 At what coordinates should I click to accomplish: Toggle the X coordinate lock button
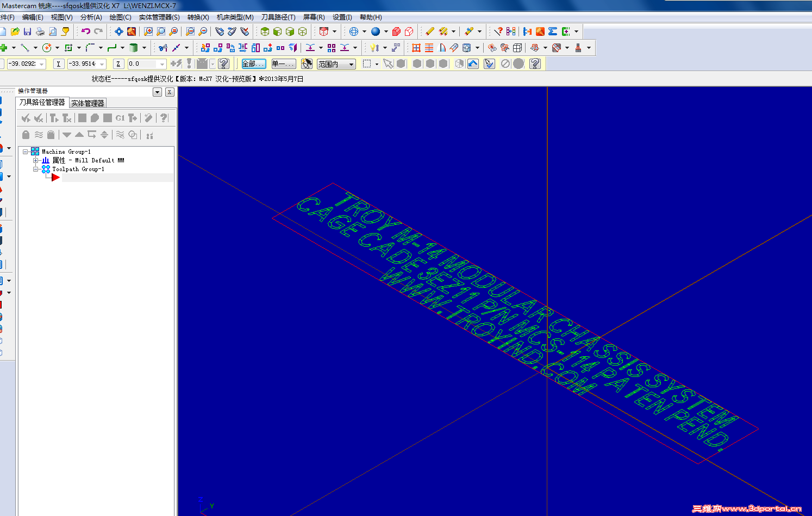[x=1, y=64]
